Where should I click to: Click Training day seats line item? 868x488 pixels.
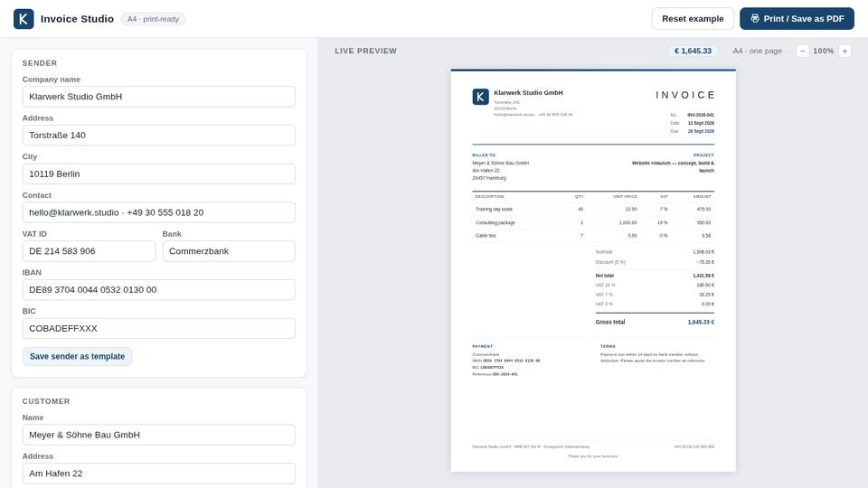[x=593, y=209]
